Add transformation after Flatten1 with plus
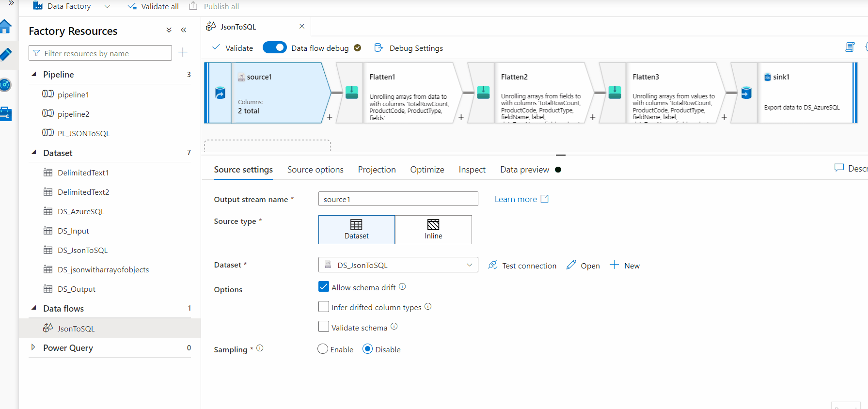Viewport: 868px width, 409px height. [461, 117]
